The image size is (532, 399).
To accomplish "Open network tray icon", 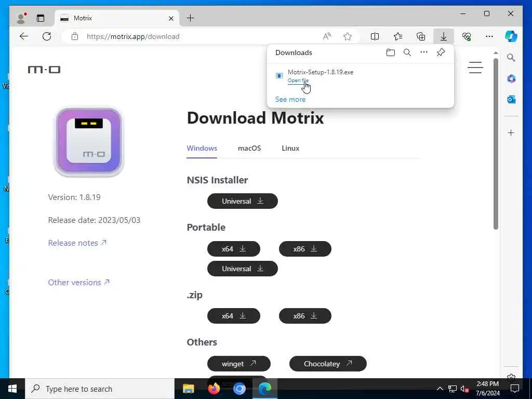I will tap(453, 389).
